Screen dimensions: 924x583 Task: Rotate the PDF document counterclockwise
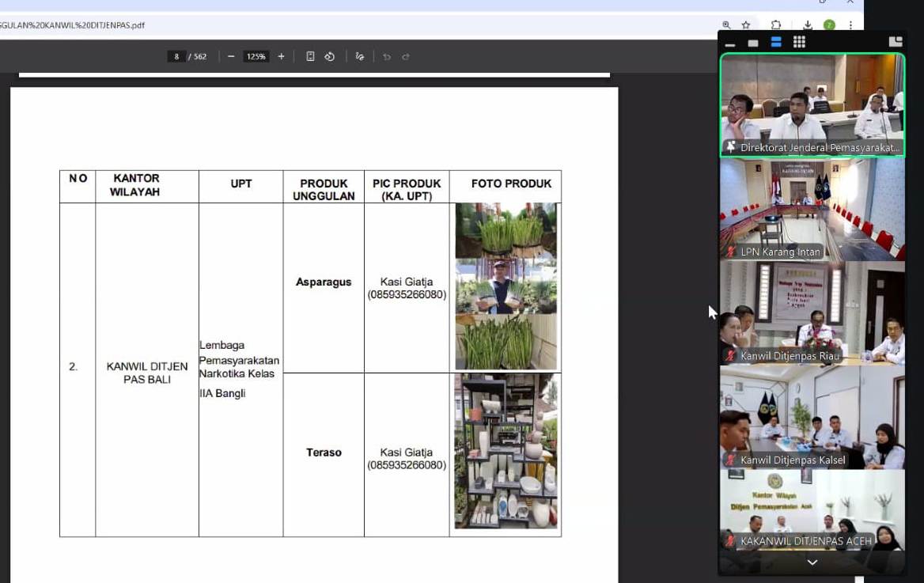[x=330, y=57]
